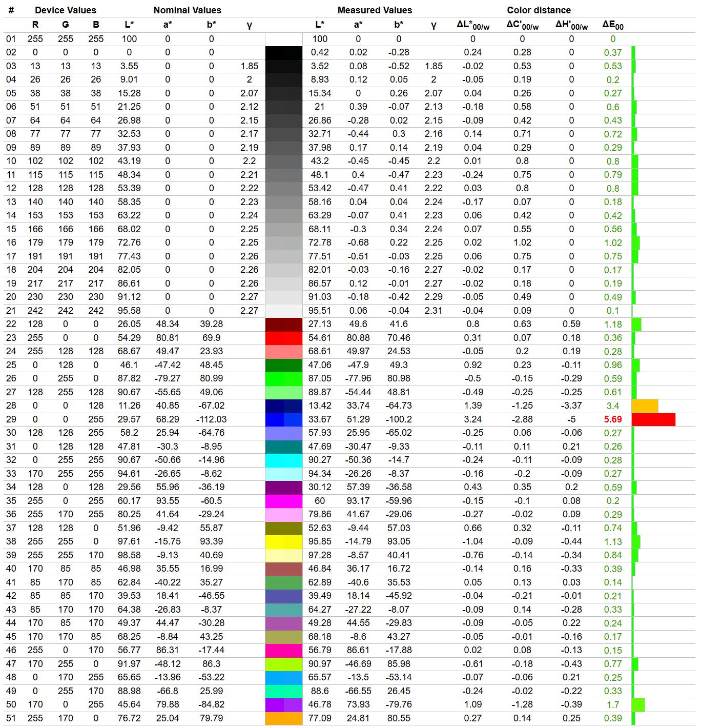
Task: Click the magenta swatch in row 35
Action: tap(283, 501)
